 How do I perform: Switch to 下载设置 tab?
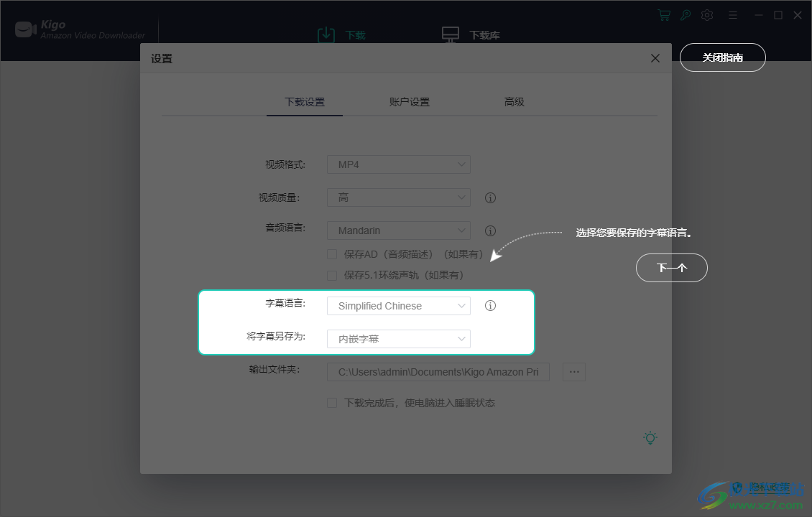(x=305, y=102)
